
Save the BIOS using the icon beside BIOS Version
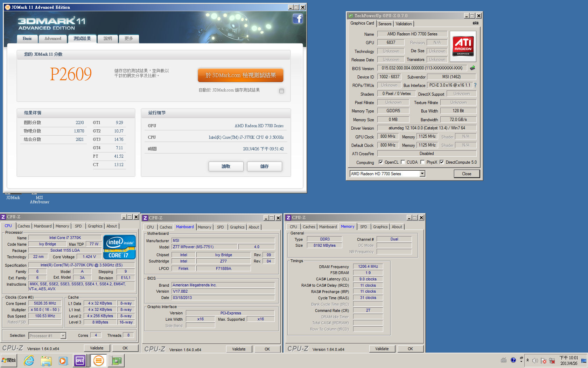(472, 68)
